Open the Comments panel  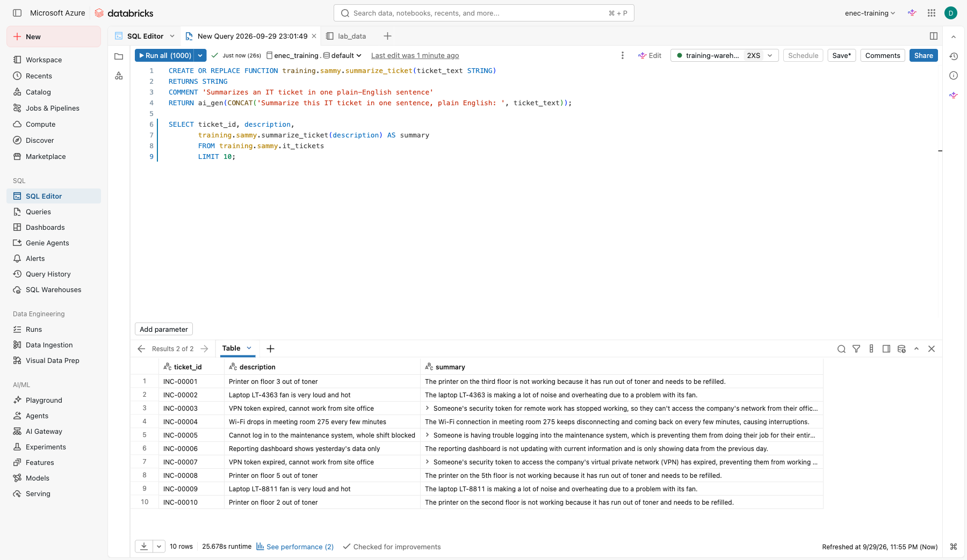[x=883, y=55]
